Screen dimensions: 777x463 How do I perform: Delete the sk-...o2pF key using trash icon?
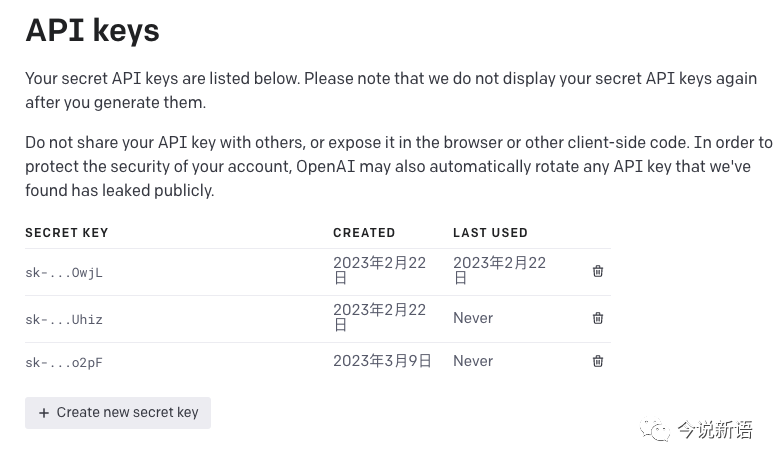point(598,361)
